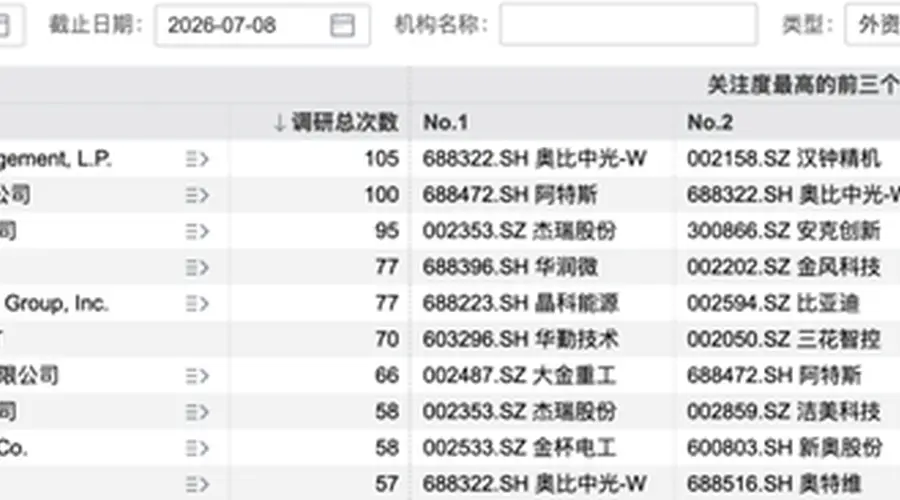Click the No.2 column header
Screen dimensions: 900x500
(710, 122)
